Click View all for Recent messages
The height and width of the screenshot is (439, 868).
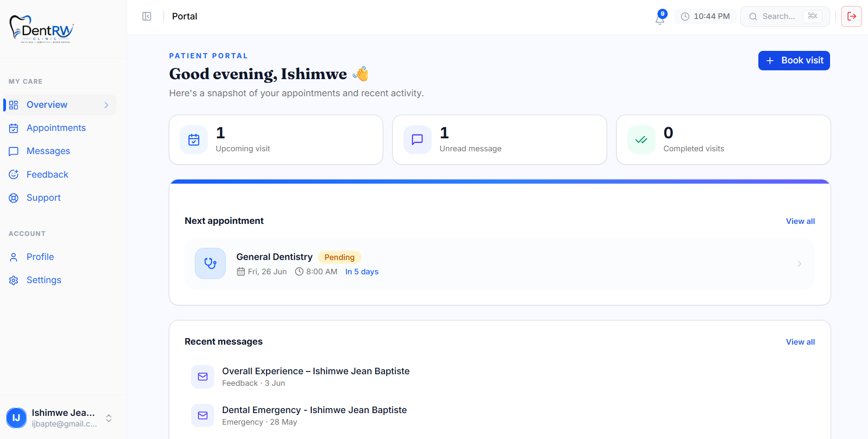click(x=800, y=342)
